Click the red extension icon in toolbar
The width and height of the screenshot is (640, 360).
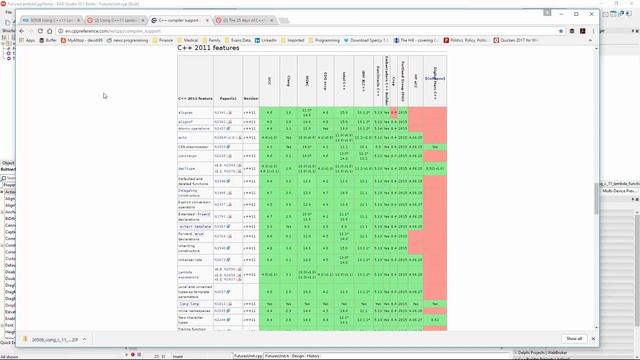582,31
